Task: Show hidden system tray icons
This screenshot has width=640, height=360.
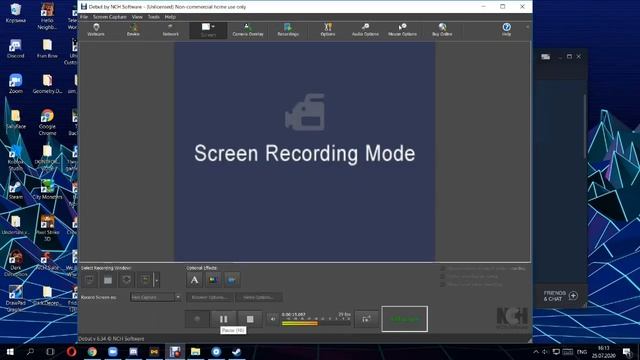Action: coord(536,352)
